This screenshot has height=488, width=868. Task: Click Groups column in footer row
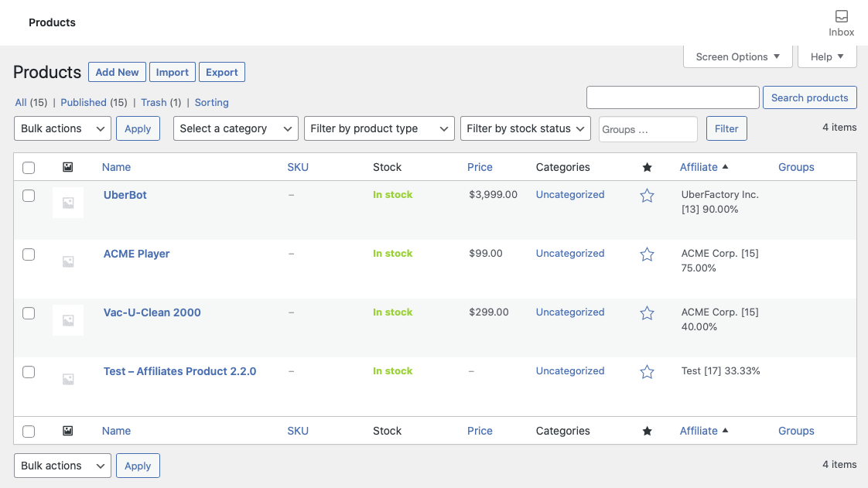[796, 431]
